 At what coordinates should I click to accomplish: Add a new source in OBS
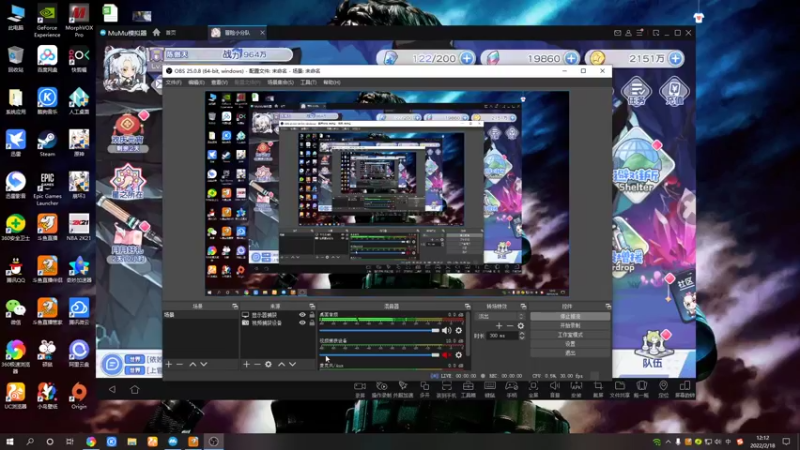(246, 364)
